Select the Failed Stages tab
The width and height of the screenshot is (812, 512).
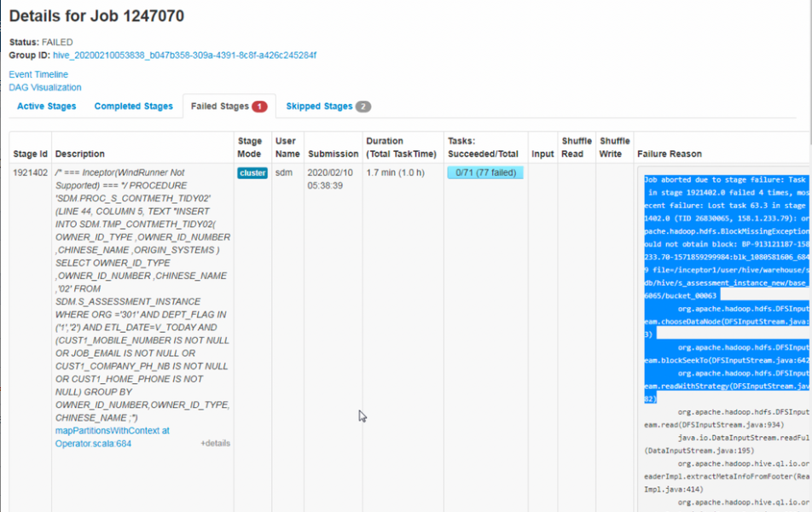219,107
